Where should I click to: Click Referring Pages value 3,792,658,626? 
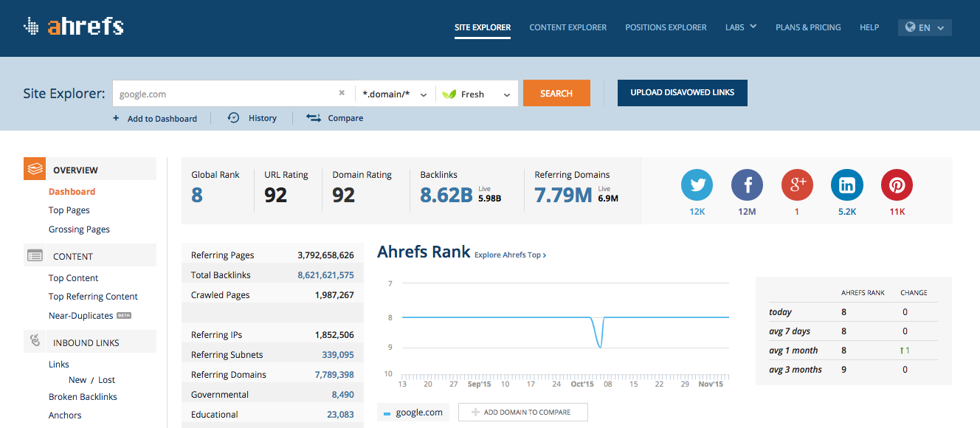click(x=325, y=255)
